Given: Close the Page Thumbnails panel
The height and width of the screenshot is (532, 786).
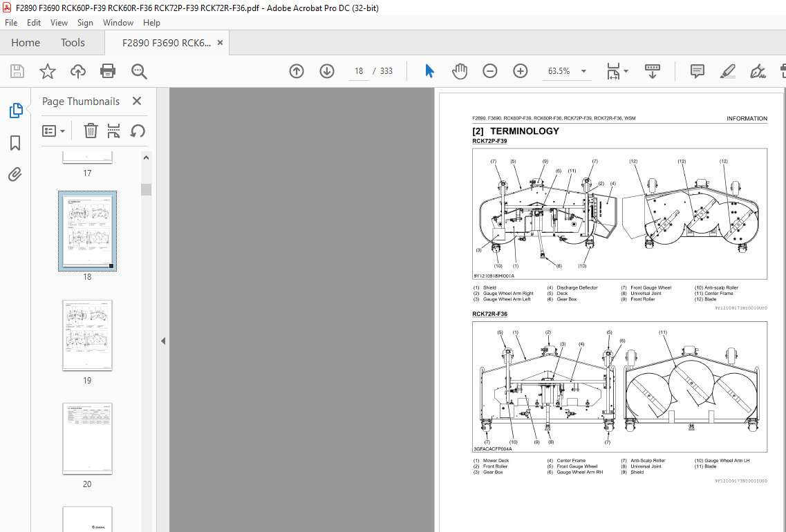Looking at the screenshot, I should click(x=137, y=101).
